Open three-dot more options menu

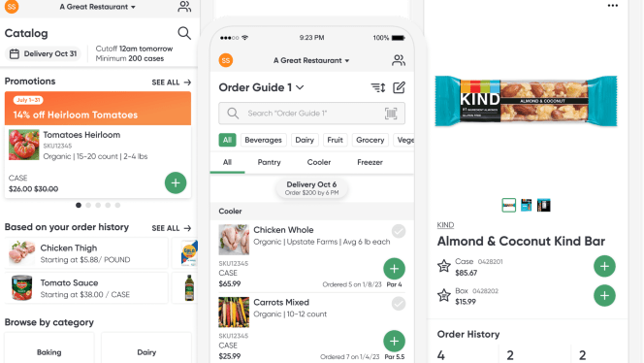tap(612, 6)
